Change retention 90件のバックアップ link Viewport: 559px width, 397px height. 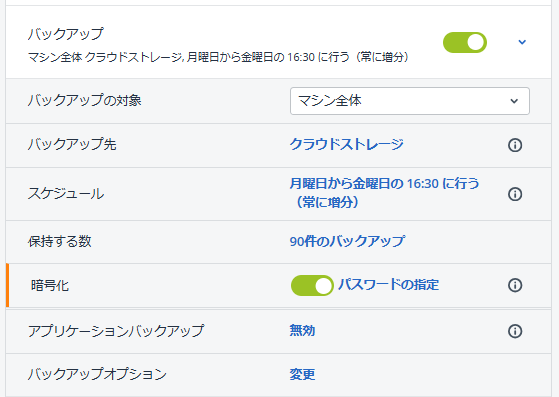347,241
